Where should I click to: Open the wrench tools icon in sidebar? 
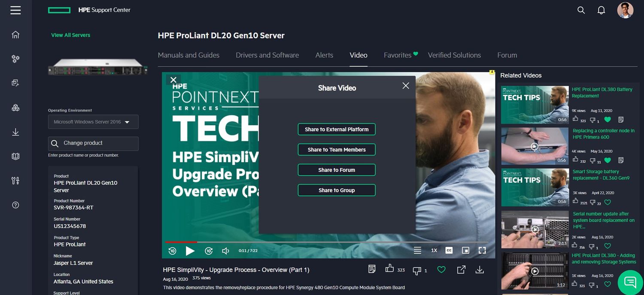15,181
